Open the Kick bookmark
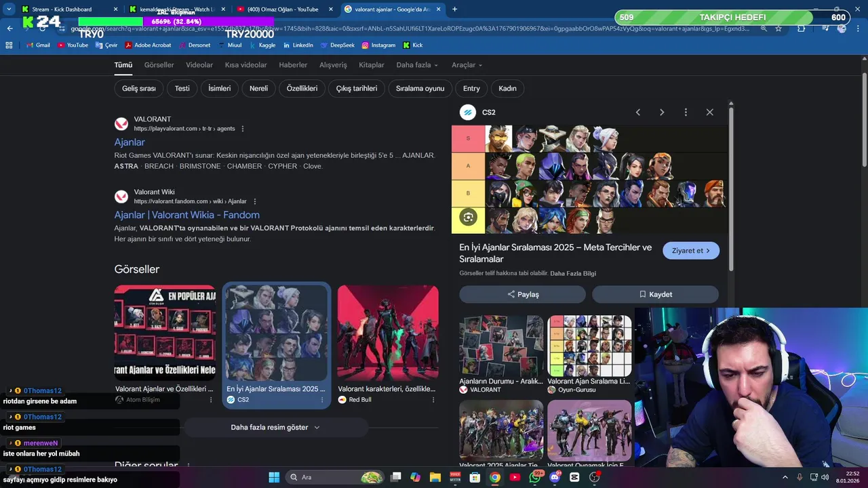The height and width of the screenshot is (488, 868). (x=413, y=45)
